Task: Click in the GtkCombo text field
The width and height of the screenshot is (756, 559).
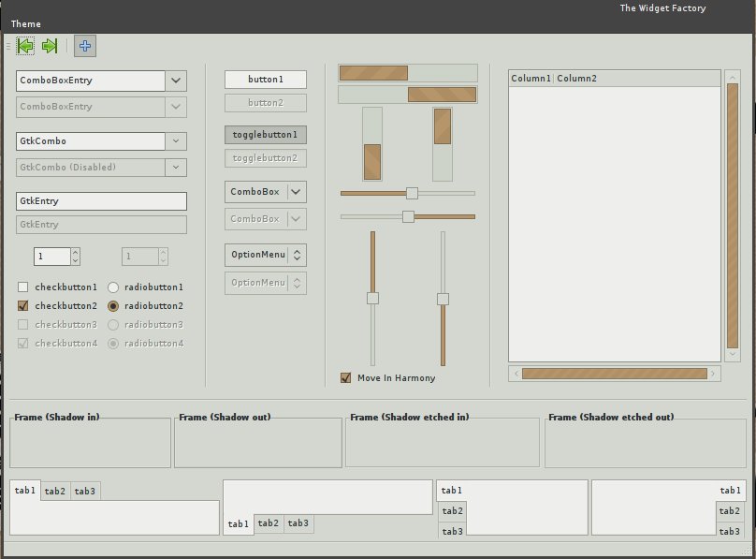Action: point(91,141)
